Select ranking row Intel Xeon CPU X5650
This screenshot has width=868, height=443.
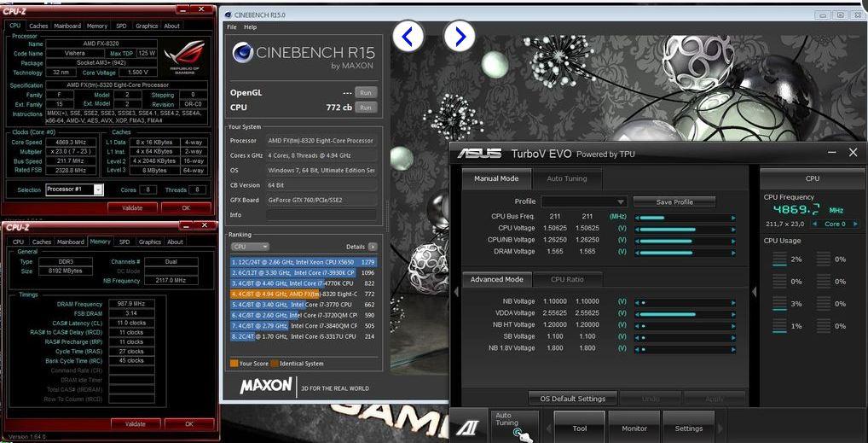[304, 262]
